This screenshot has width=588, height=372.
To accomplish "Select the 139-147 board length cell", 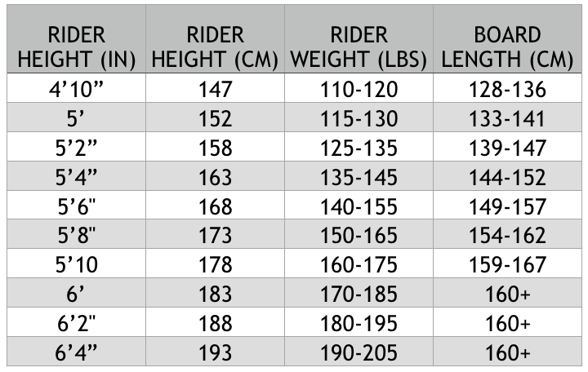I will [507, 147].
